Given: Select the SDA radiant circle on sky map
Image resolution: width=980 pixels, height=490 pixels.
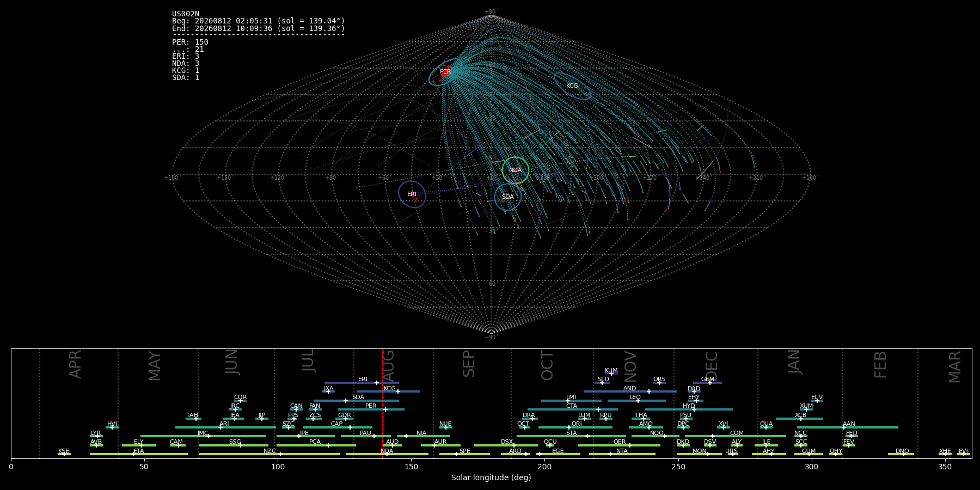Looking at the screenshot, I should 507,197.
